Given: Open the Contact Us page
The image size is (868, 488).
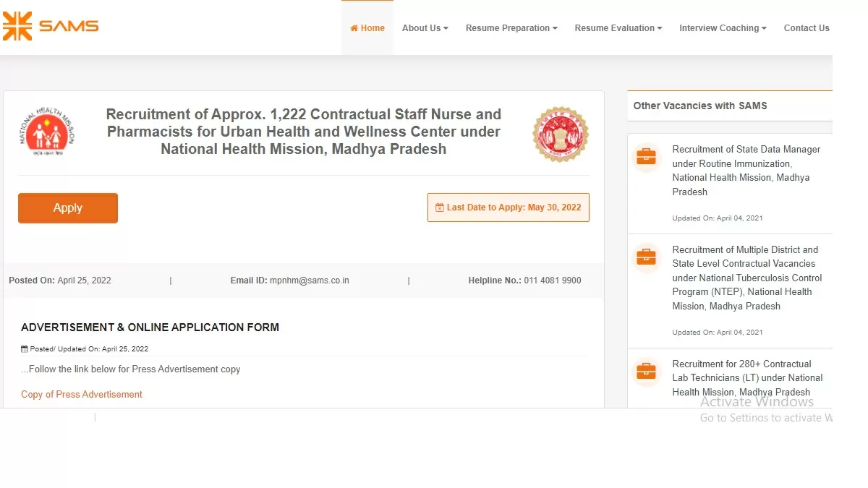Looking at the screenshot, I should [x=807, y=28].
